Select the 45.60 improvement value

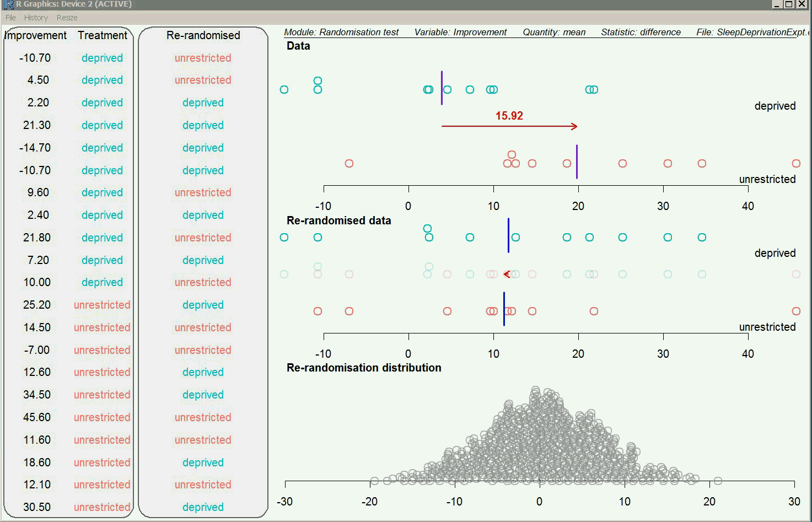point(37,417)
